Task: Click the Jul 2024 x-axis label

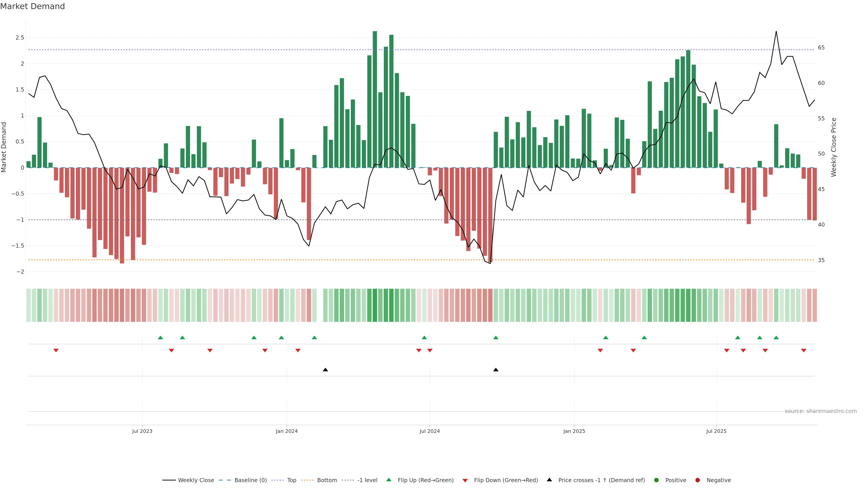Action: tap(429, 432)
